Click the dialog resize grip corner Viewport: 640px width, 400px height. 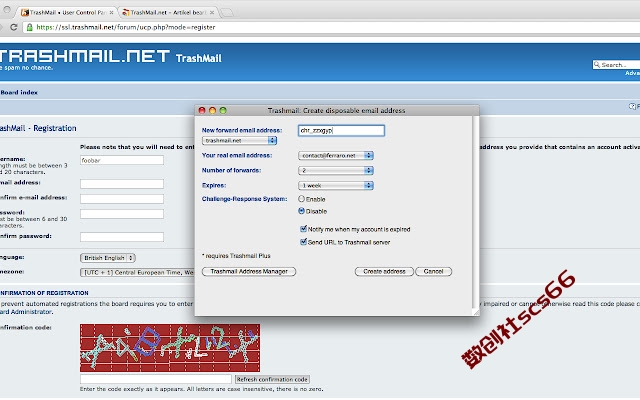coord(476,312)
